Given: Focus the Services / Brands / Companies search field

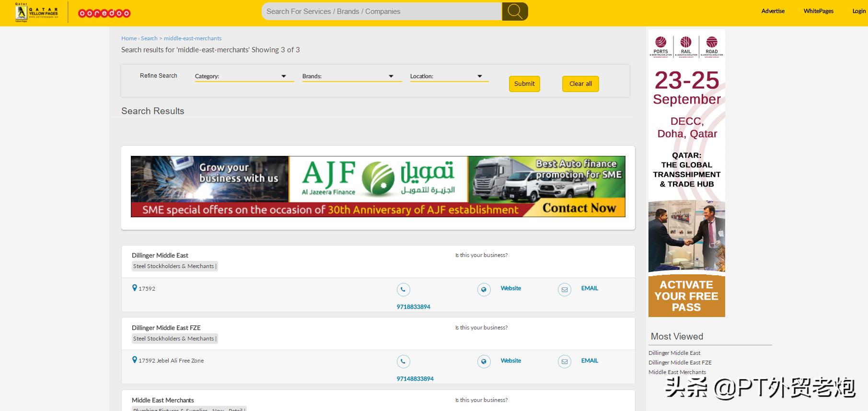Looking at the screenshot, I should click(x=381, y=12).
